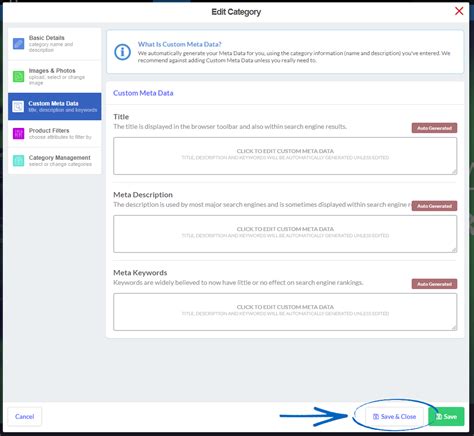474x436 pixels.
Task: Click the disk icon on Save & Close
Action: pyautogui.click(x=376, y=417)
